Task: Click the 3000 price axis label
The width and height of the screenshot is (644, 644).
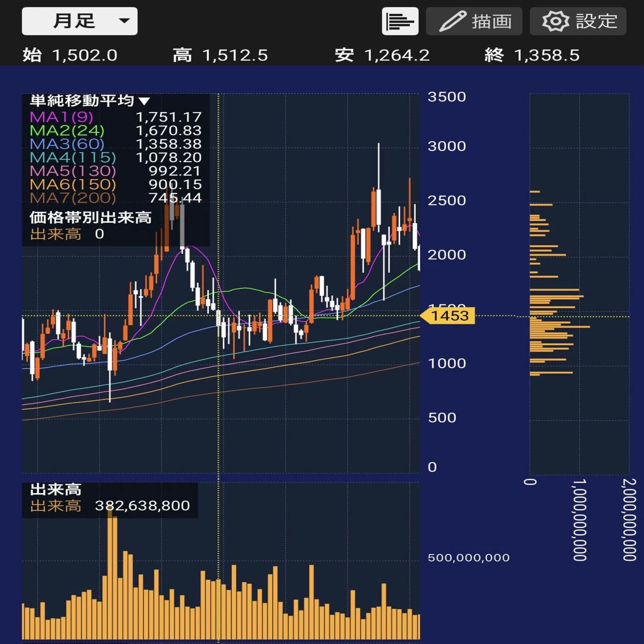Action: (447, 146)
